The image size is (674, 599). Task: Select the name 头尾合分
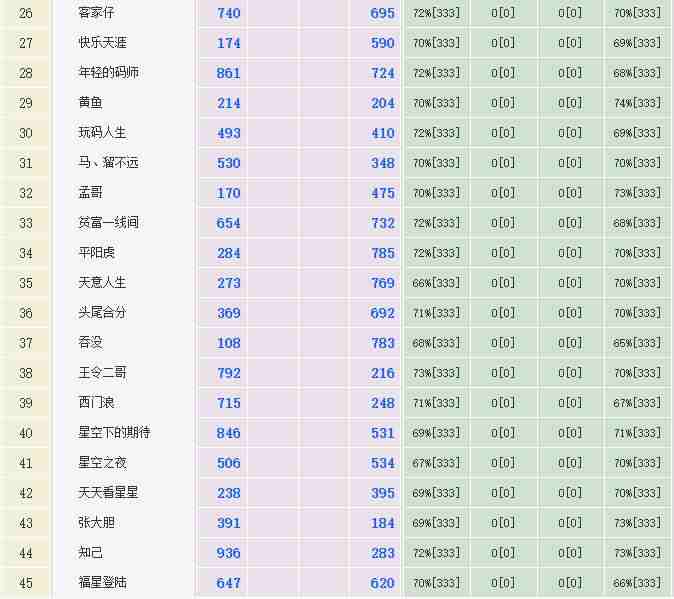[x=102, y=313]
